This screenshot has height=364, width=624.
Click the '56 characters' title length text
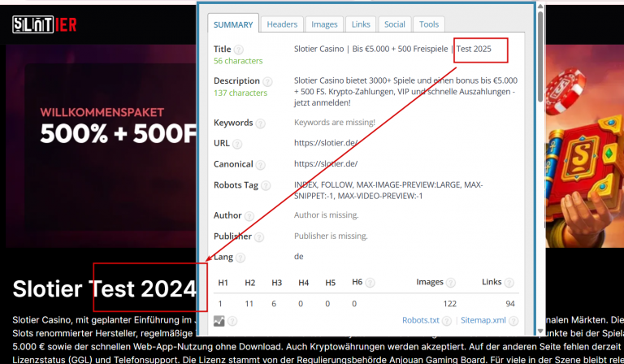tap(238, 61)
